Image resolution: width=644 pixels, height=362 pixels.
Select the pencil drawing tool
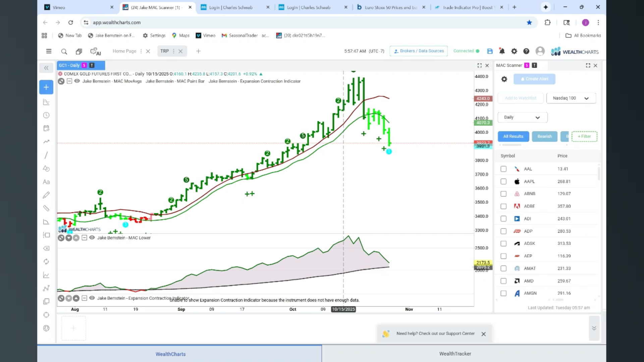46,195
